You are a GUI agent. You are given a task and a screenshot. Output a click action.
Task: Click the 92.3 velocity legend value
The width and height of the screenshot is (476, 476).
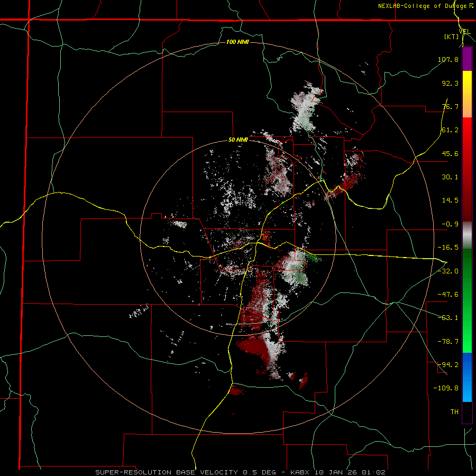click(450, 83)
